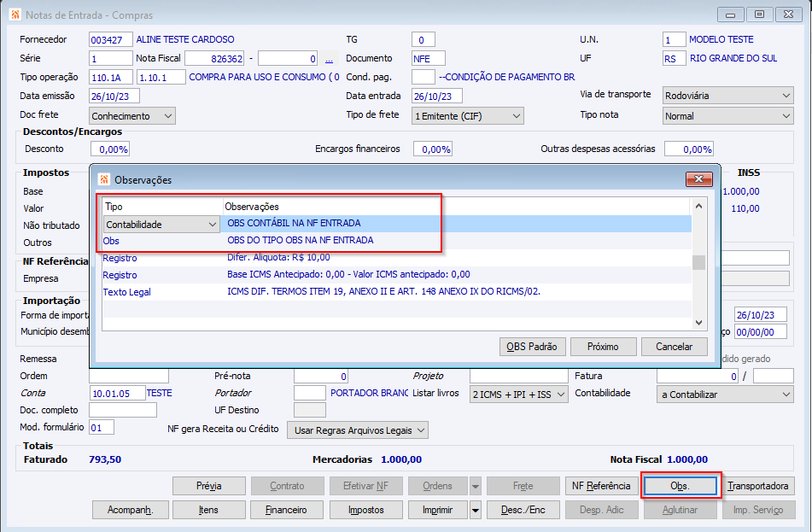Screen dimensions: 812x532
Task: Click the Transportadora button
Action: pyautogui.click(x=757, y=486)
